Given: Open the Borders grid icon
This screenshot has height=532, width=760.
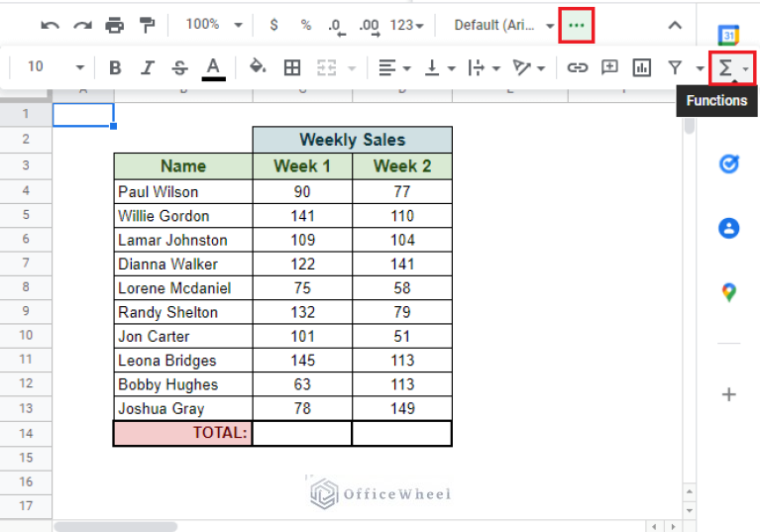Looking at the screenshot, I should (x=292, y=67).
